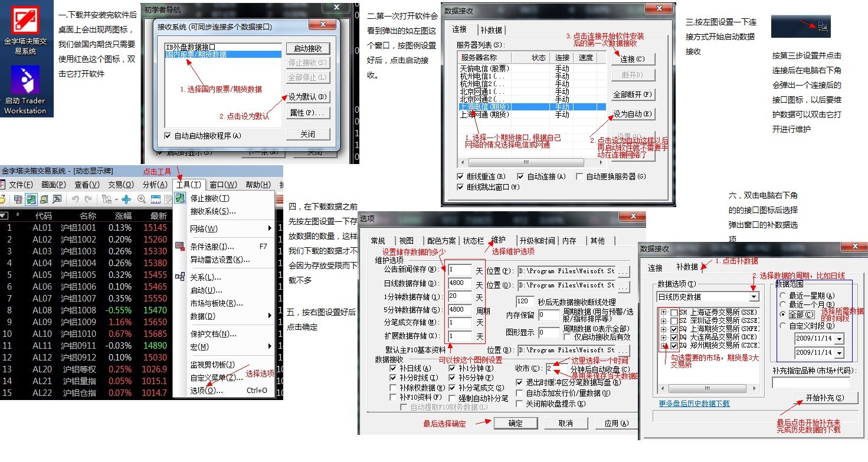The height and width of the screenshot is (462, 868).
Task: Click the Redo arrow in trading toolbar
Action: tap(89, 199)
